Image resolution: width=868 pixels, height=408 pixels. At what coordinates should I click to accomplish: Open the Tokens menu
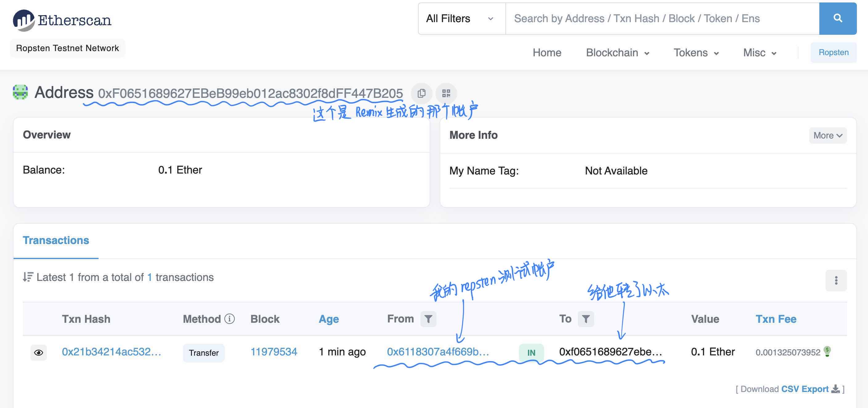click(696, 53)
